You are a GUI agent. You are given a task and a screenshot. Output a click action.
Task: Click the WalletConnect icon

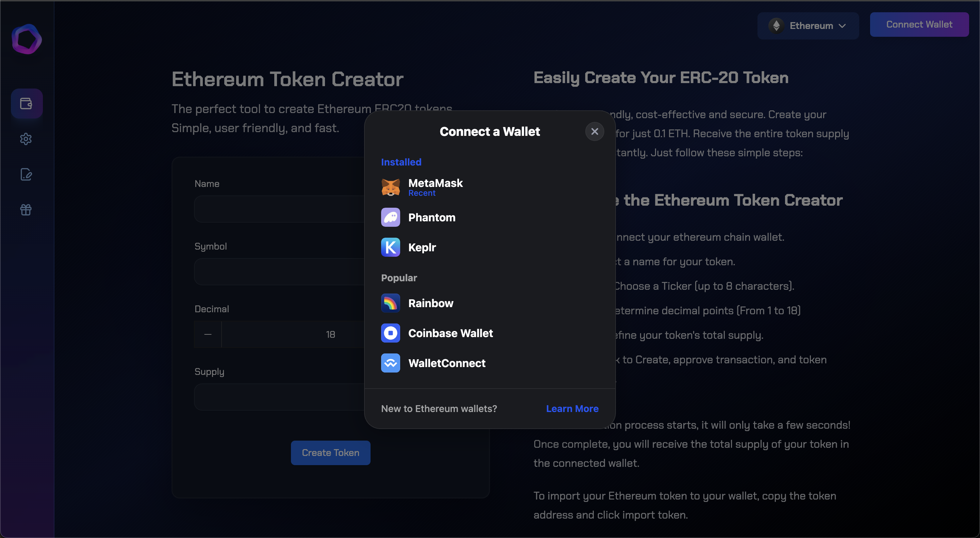coord(390,363)
